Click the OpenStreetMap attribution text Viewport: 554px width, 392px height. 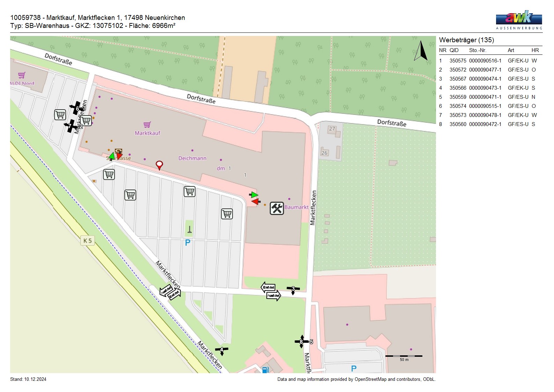point(356,379)
